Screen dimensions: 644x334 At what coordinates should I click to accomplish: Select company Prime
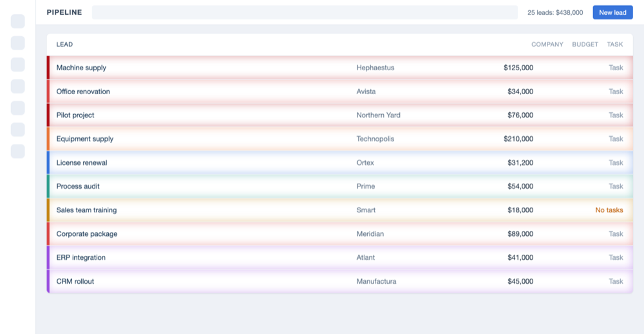(366, 186)
